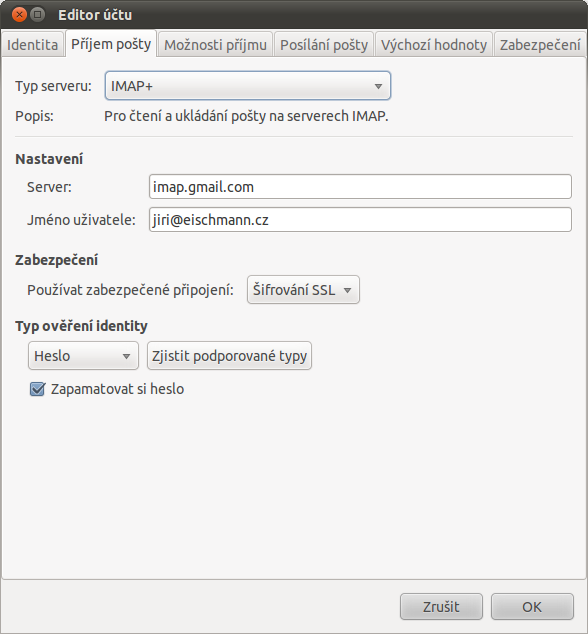Select the Příjem pošty tab

111,44
